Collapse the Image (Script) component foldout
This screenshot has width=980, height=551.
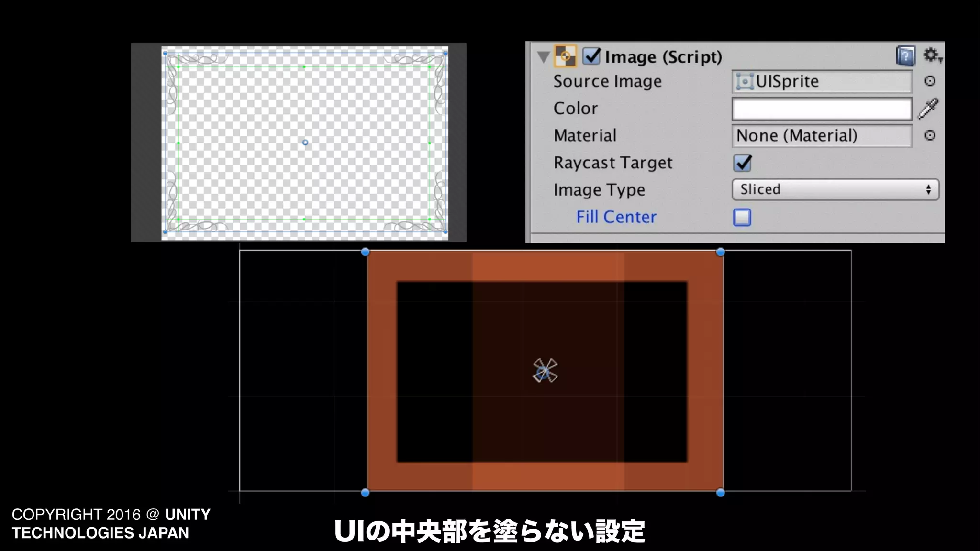point(543,57)
